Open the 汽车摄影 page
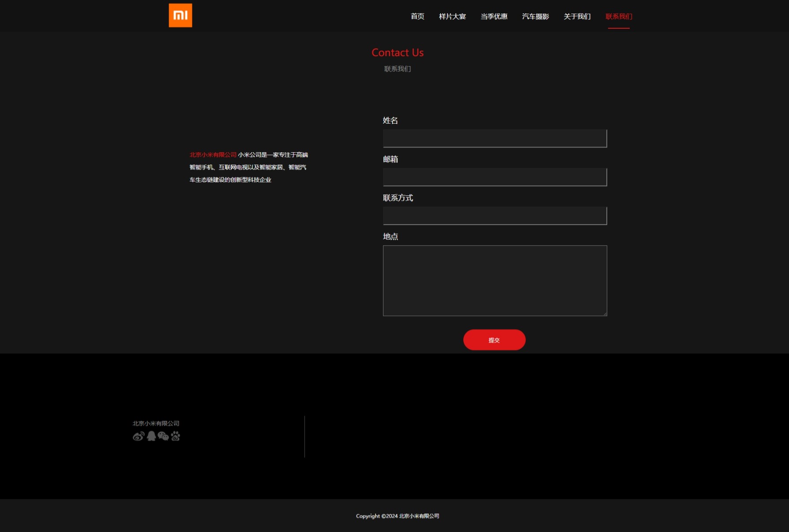789x532 pixels. tap(535, 16)
